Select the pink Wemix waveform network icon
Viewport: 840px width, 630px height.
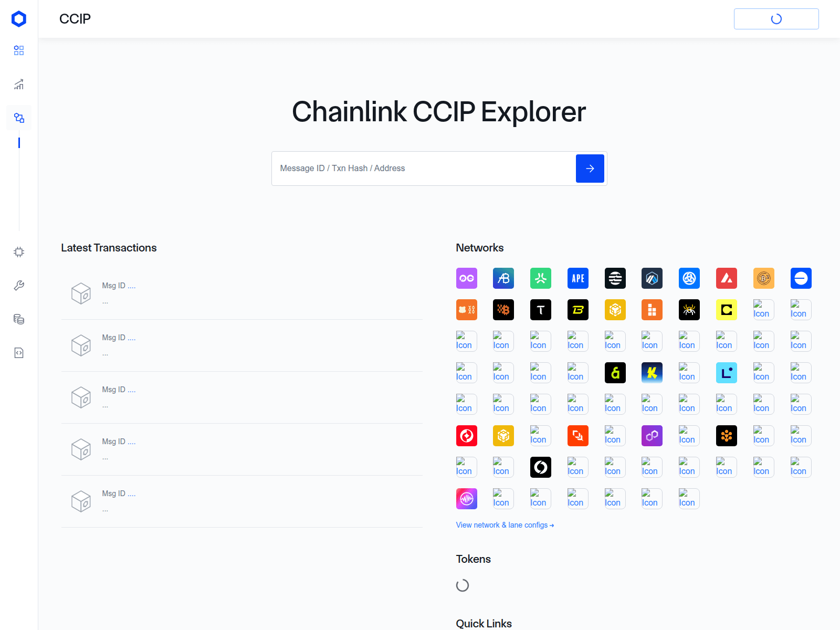coord(467,499)
